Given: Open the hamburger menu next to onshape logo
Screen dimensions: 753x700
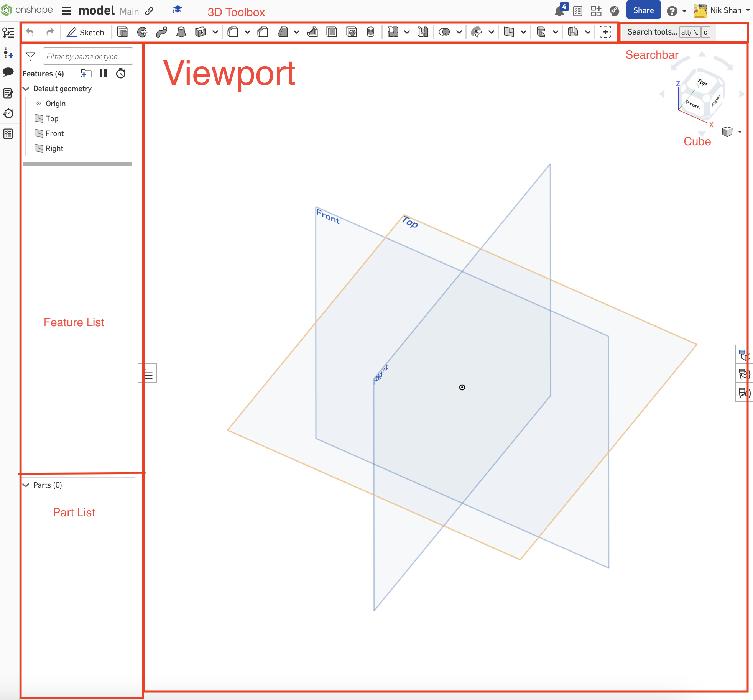Looking at the screenshot, I should pos(66,11).
